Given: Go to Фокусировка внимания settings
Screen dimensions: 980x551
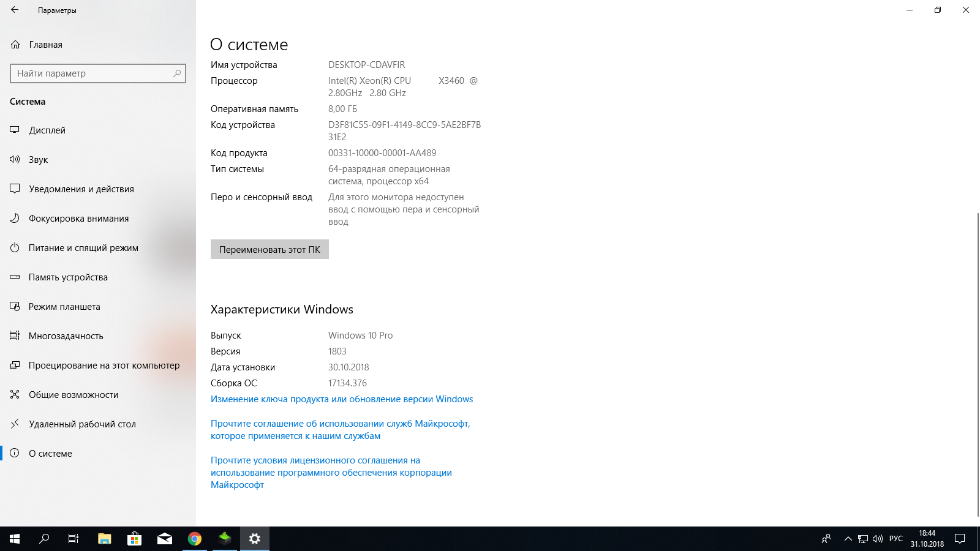Looking at the screenshot, I should tap(78, 219).
